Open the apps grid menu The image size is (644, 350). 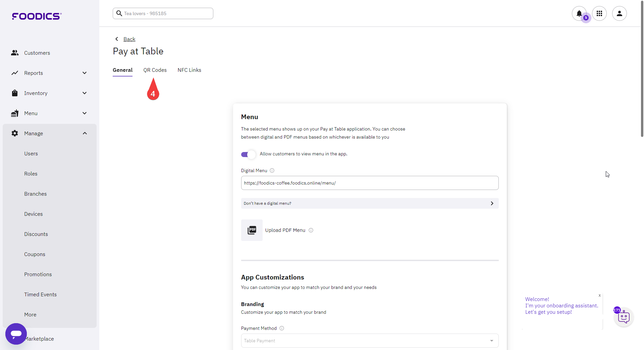599,13
